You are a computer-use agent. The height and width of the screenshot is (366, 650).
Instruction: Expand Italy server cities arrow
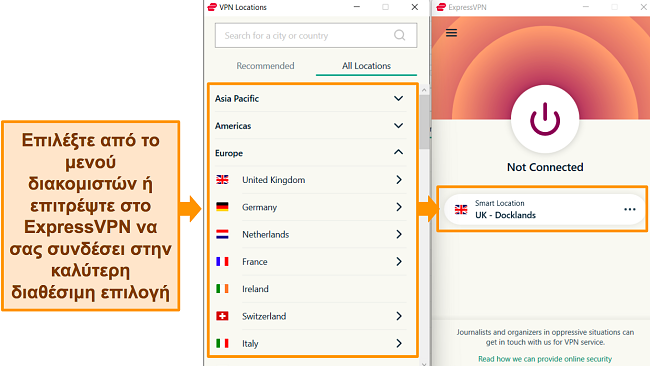[399, 343]
